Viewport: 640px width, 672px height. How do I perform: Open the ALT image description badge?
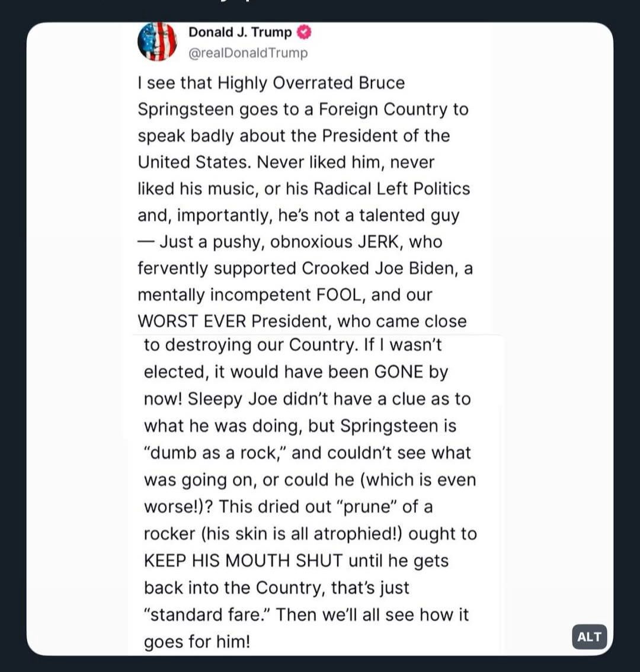[x=589, y=637]
